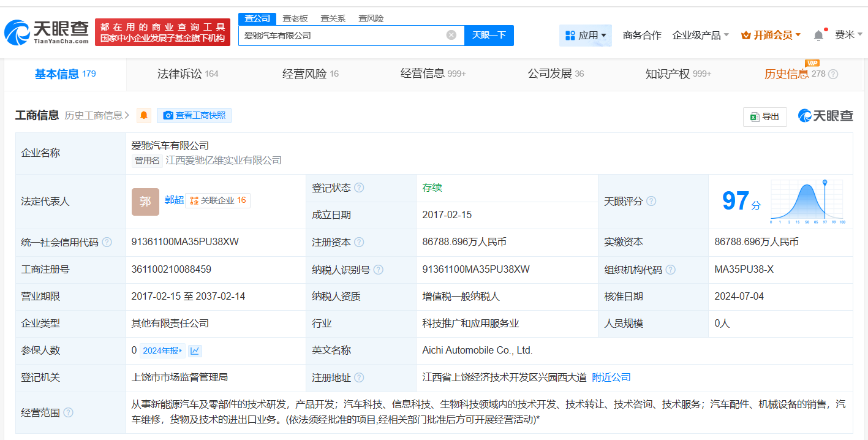Image resolution: width=868 pixels, height=440 pixels.
Task: Click 上饶市市场监督管理局 registration authority
Action: [x=179, y=377]
